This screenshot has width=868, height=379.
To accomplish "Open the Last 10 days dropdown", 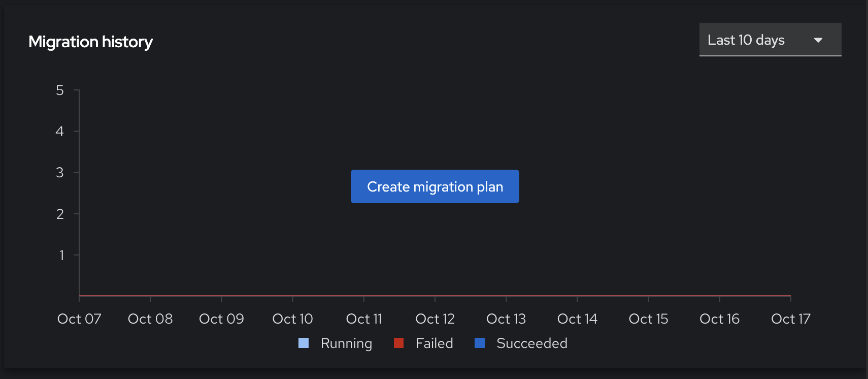I will 770,40.
